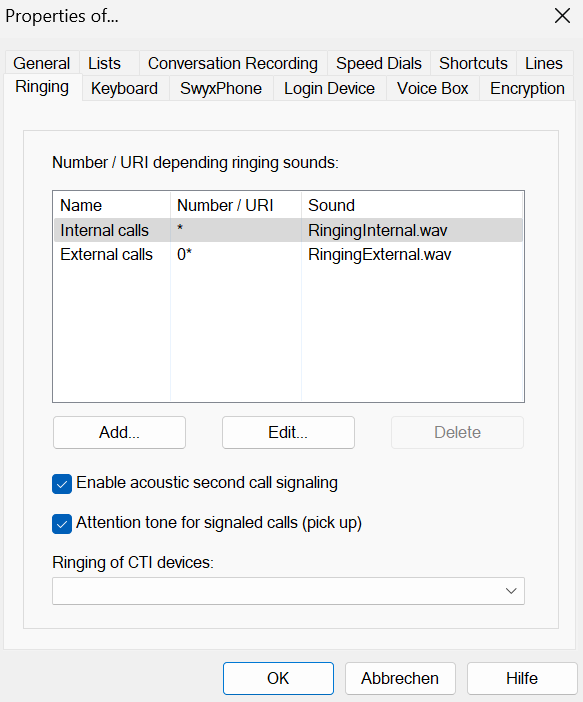Switch to the Voice Box tab
Image resolution: width=583 pixels, height=702 pixels.
tap(433, 88)
